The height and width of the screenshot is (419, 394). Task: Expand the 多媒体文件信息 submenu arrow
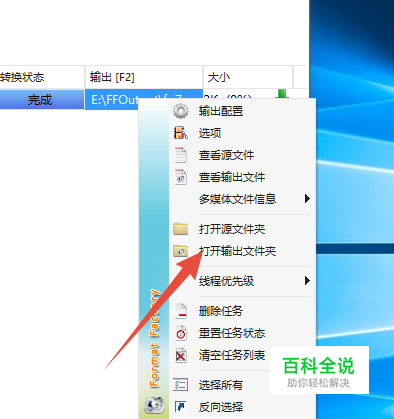(x=307, y=199)
